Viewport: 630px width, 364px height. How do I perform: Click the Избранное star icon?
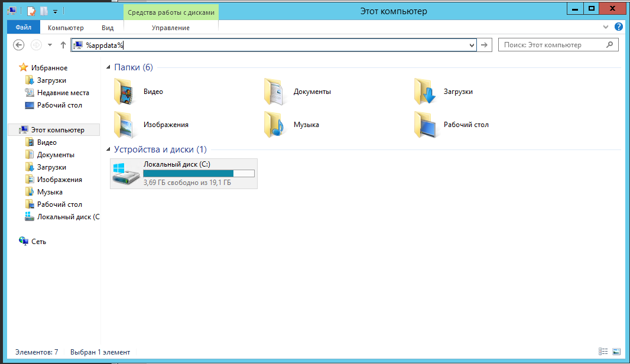click(23, 67)
